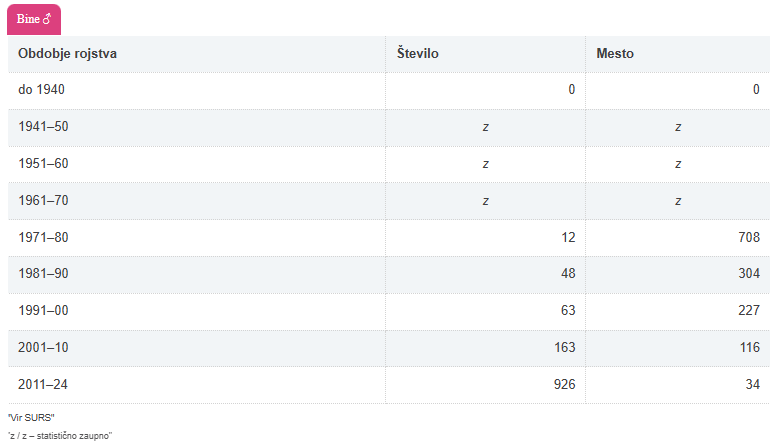Click the Obdobje rojstva column header

click(67, 53)
